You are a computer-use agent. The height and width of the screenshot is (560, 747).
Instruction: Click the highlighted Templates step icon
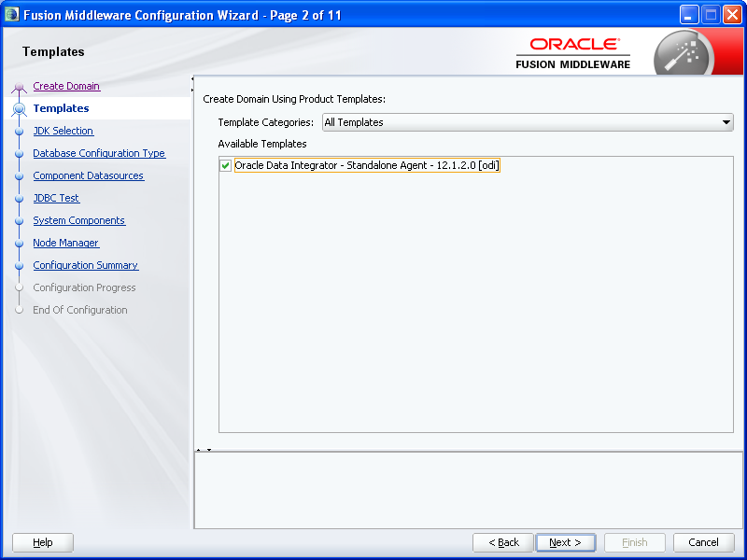(21, 108)
